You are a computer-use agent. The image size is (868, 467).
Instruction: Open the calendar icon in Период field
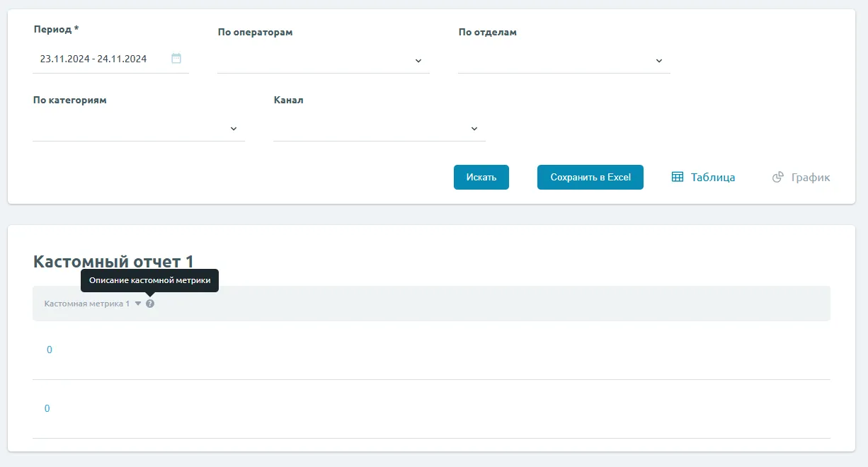pos(176,59)
